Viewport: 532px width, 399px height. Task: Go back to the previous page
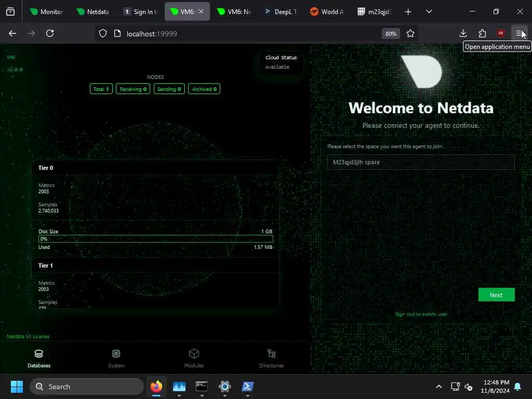(x=12, y=33)
